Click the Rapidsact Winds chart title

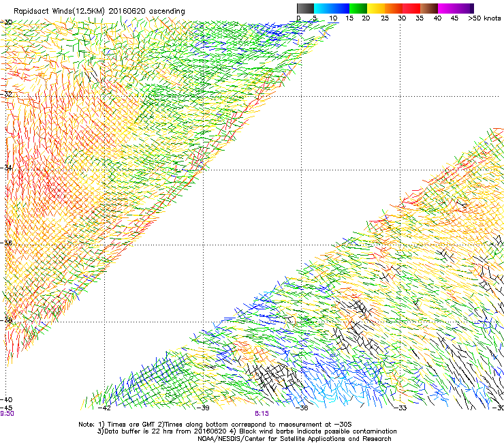(x=99, y=12)
